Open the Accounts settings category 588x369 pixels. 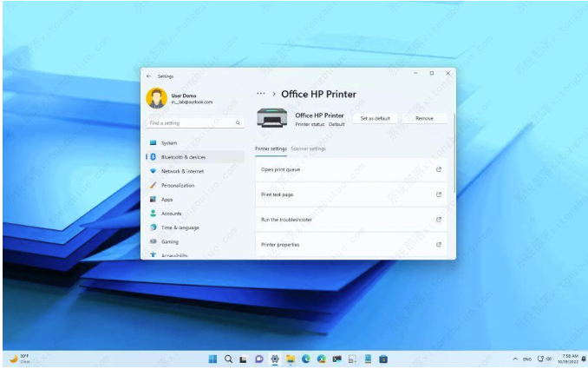195,214
